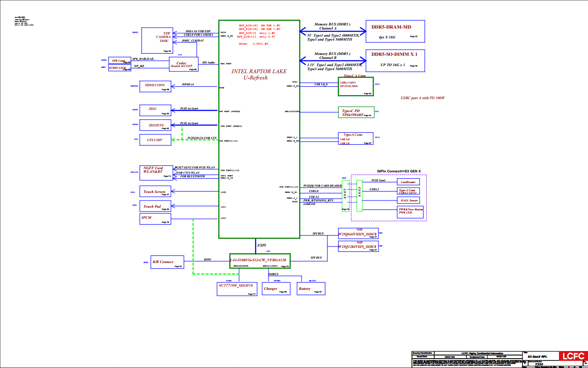Click the 'PCIE Gen1' label near CardReader
The width and height of the screenshot is (588, 368).
point(378,180)
